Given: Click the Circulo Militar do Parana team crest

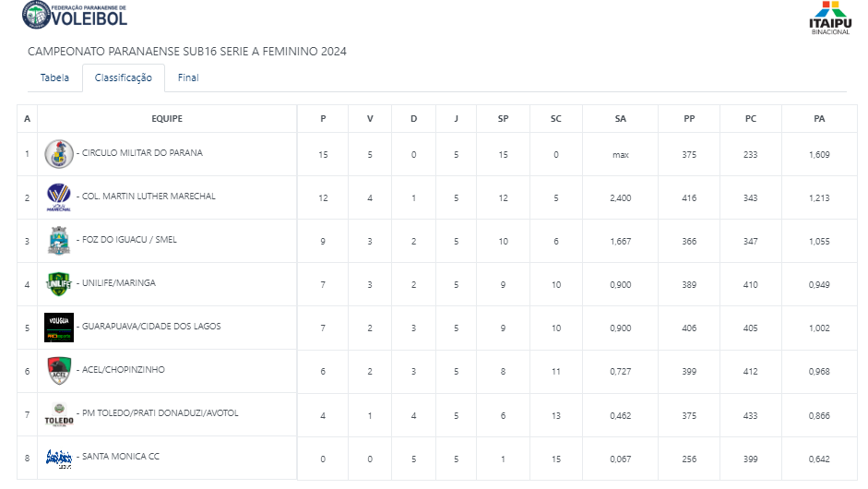Looking at the screenshot, I should click(59, 154).
